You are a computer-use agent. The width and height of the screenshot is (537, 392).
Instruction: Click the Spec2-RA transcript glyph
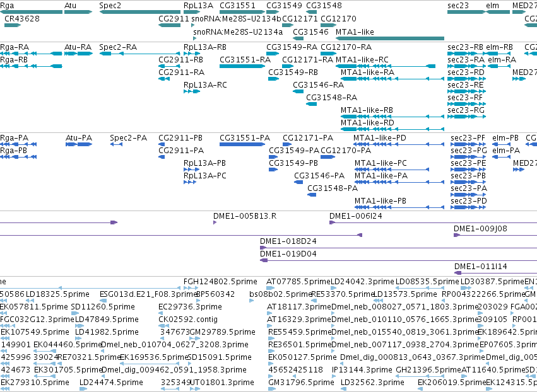point(139,54)
